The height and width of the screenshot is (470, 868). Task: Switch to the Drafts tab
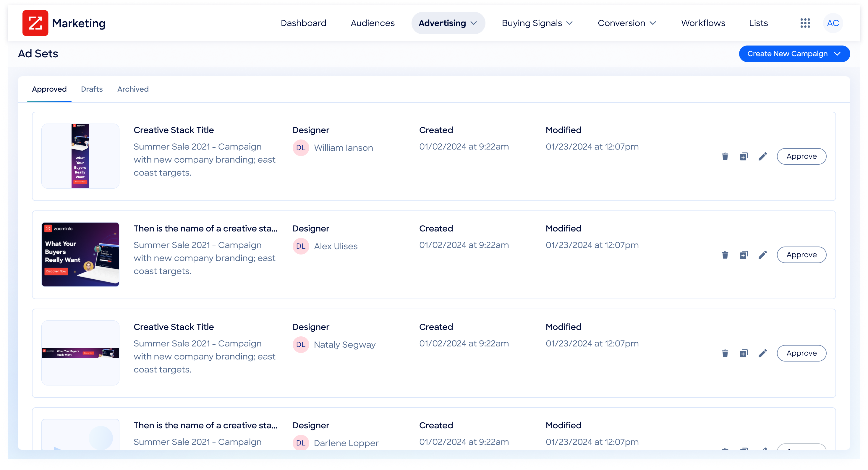[92, 89]
